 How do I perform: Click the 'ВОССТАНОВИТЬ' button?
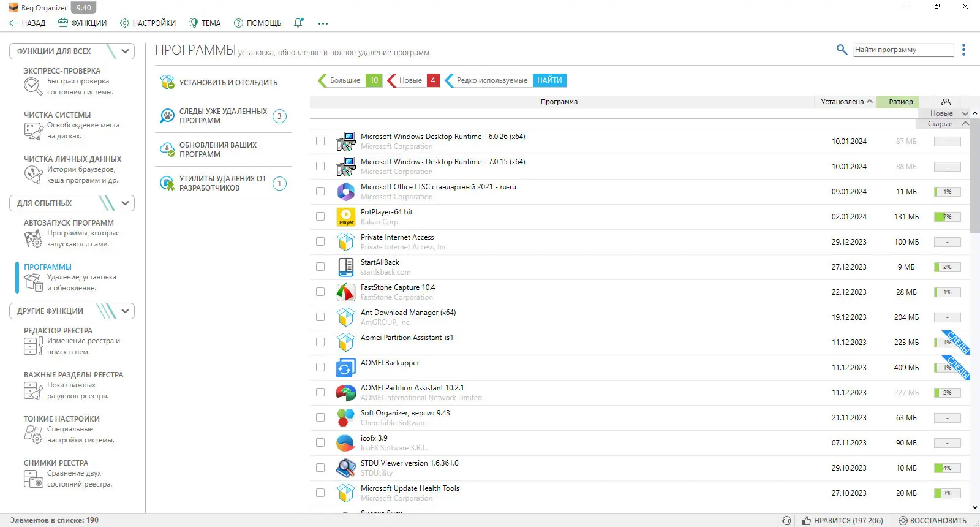tap(932, 520)
